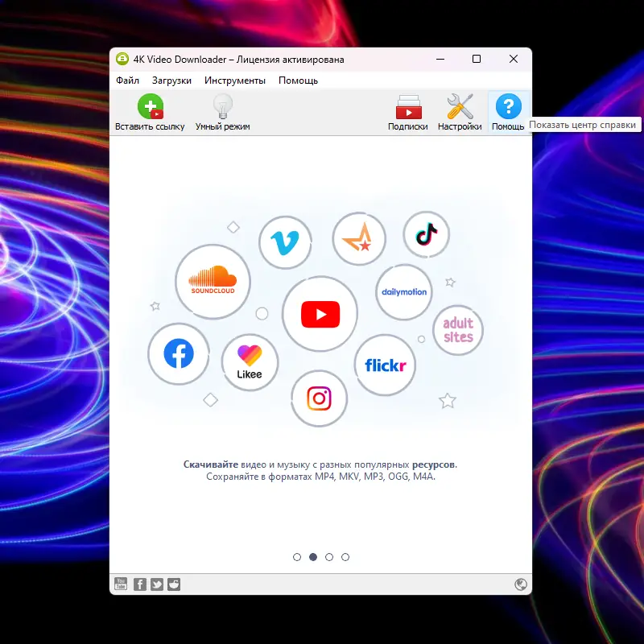Select the Likee service bubble
Screen dimensions: 644x644
coord(250,362)
